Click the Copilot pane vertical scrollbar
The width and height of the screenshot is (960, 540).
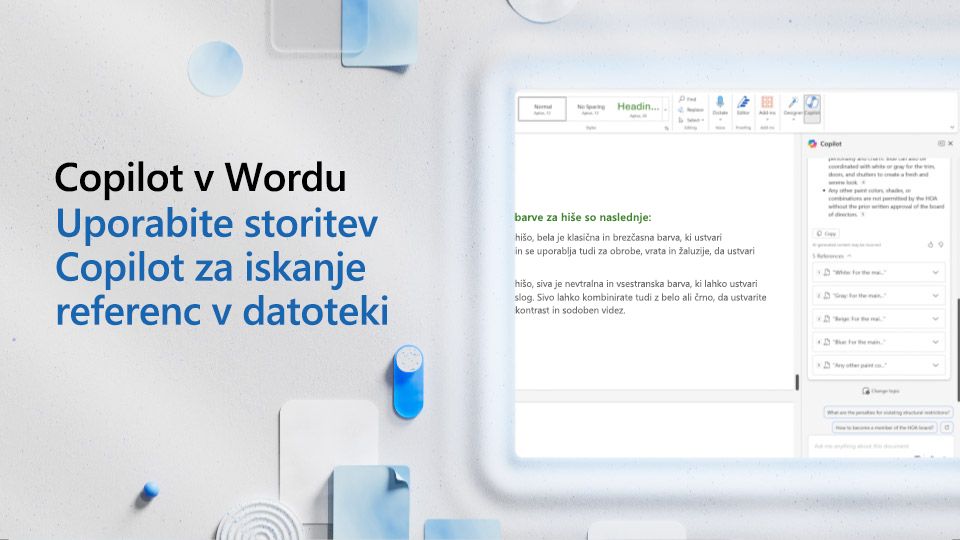(958, 349)
